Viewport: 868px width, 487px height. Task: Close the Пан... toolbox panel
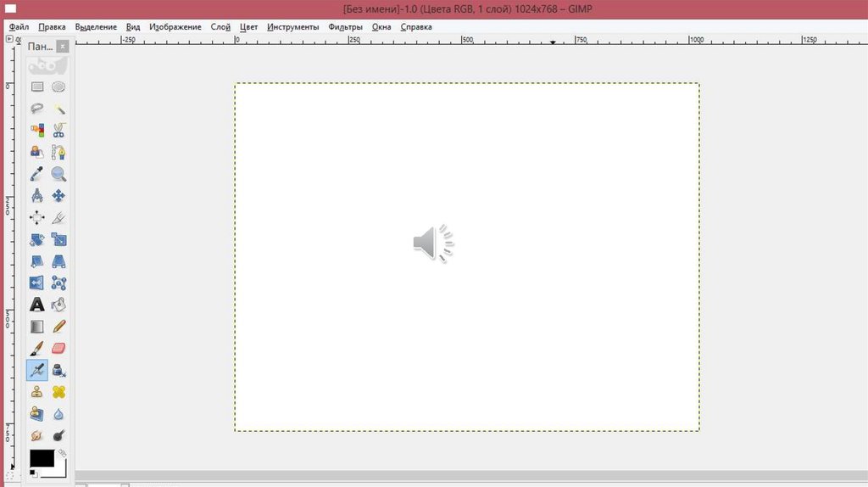point(62,47)
